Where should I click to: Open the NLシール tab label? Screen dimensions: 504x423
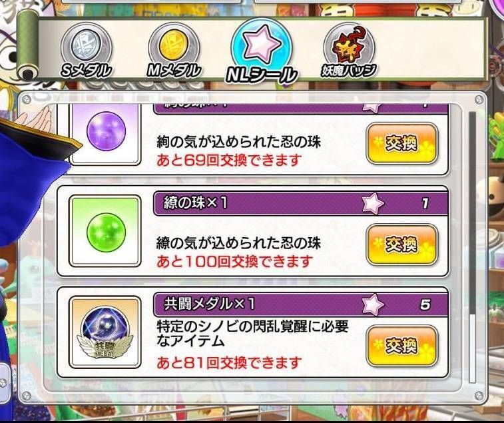pyautogui.click(x=262, y=75)
